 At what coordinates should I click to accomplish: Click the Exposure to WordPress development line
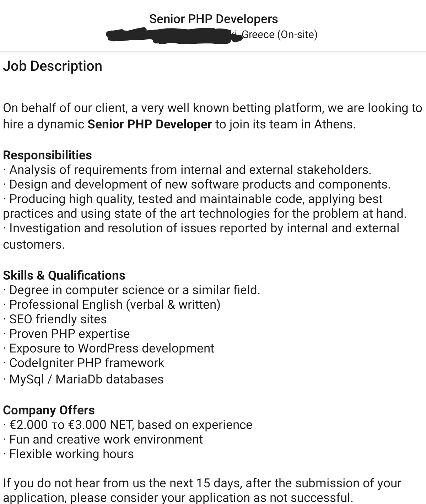tap(108, 348)
